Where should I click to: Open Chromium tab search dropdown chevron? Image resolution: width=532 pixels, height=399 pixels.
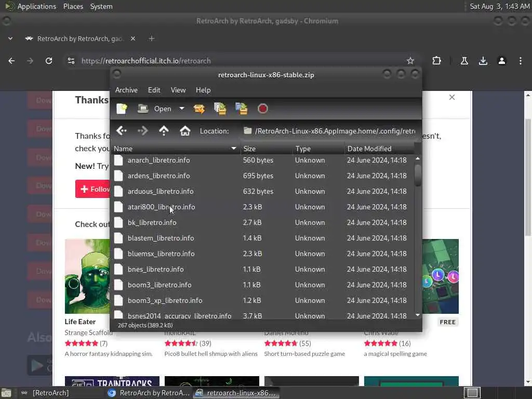10,38
